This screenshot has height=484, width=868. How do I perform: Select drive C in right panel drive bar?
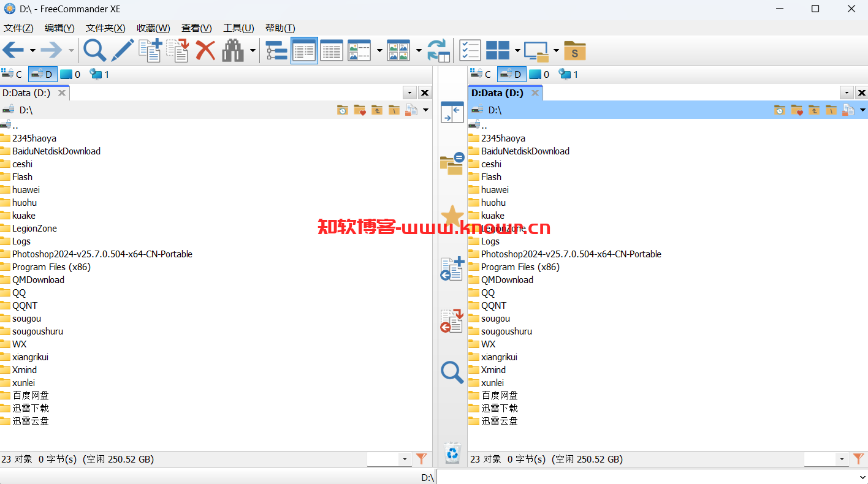coord(481,74)
